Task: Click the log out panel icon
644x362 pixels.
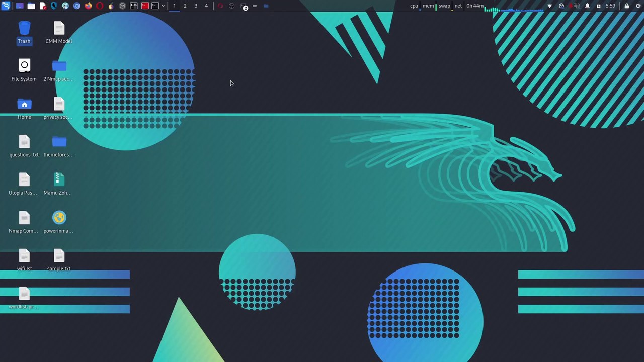Action: [x=638, y=6]
